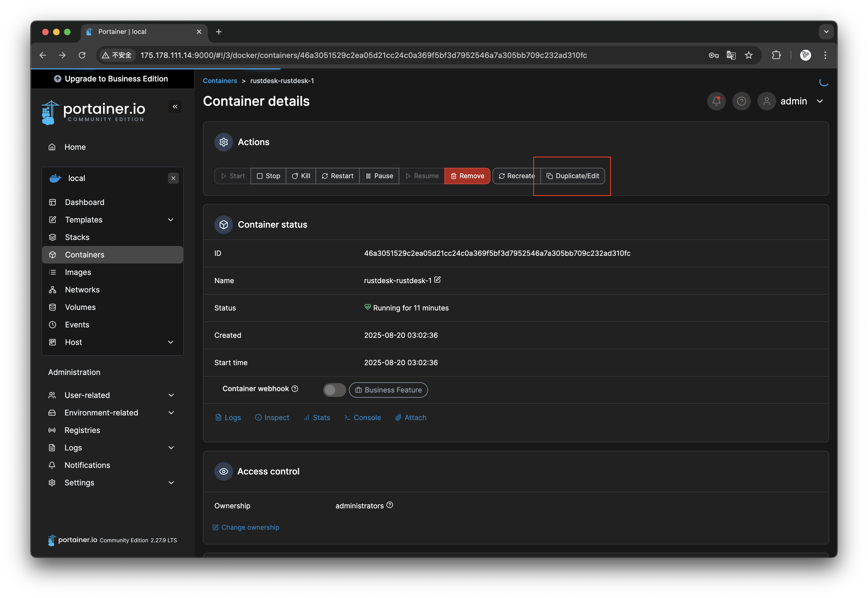Click the red Remove button
Image resolution: width=868 pixels, height=598 pixels.
467,176
